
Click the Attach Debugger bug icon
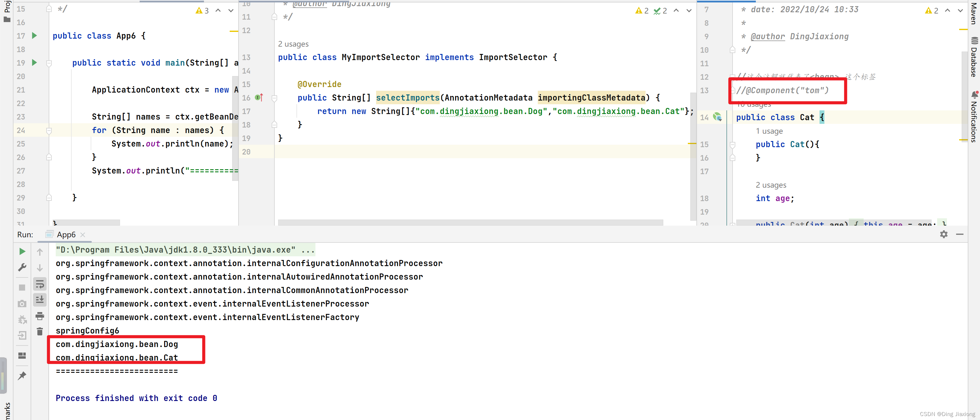tap(22, 319)
